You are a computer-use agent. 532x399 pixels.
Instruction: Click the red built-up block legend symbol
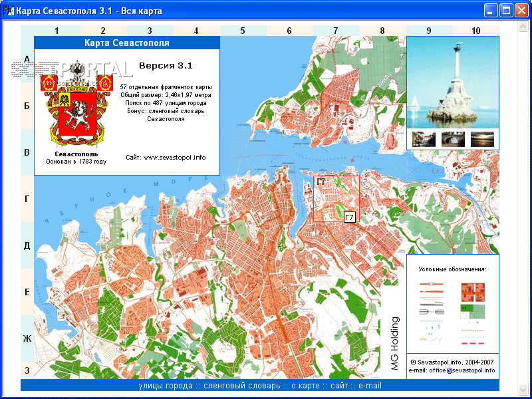click(x=473, y=292)
